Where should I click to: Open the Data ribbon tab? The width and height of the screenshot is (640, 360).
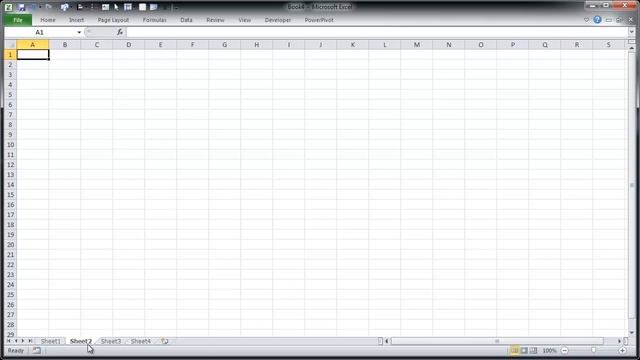tap(186, 20)
